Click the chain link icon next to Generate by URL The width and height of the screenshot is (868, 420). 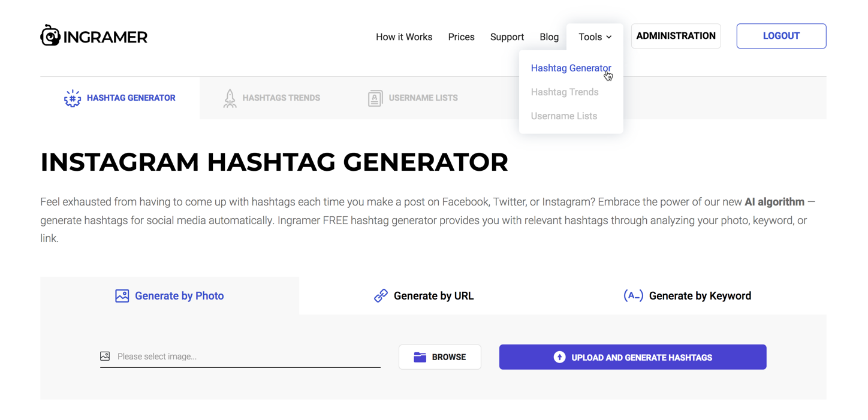coord(381,295)
